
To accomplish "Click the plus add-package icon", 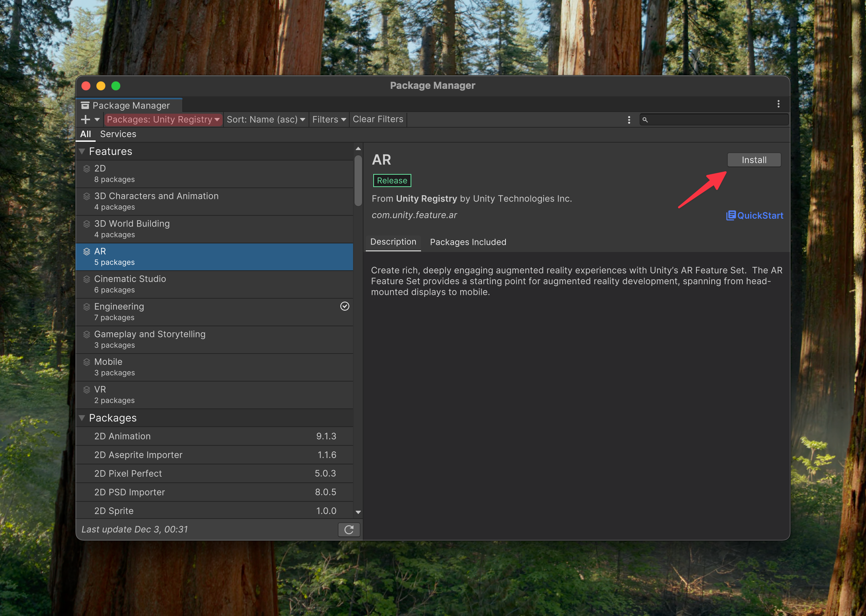I will 86,119.
